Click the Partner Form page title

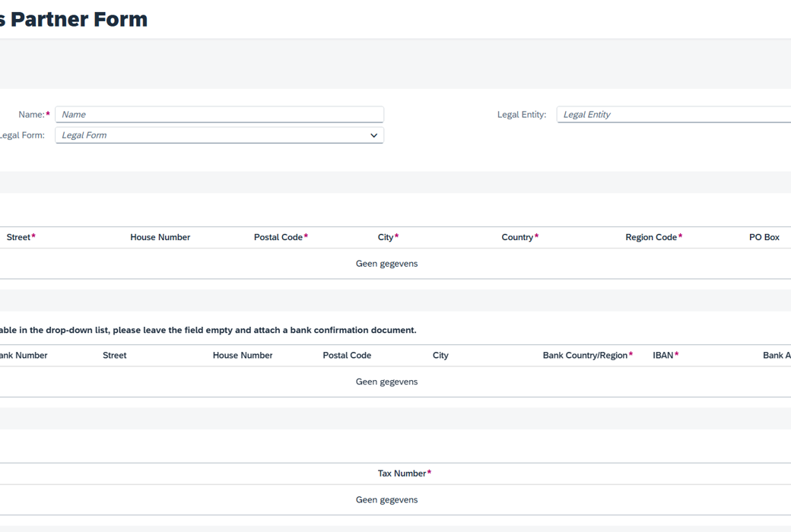[73, 19]
